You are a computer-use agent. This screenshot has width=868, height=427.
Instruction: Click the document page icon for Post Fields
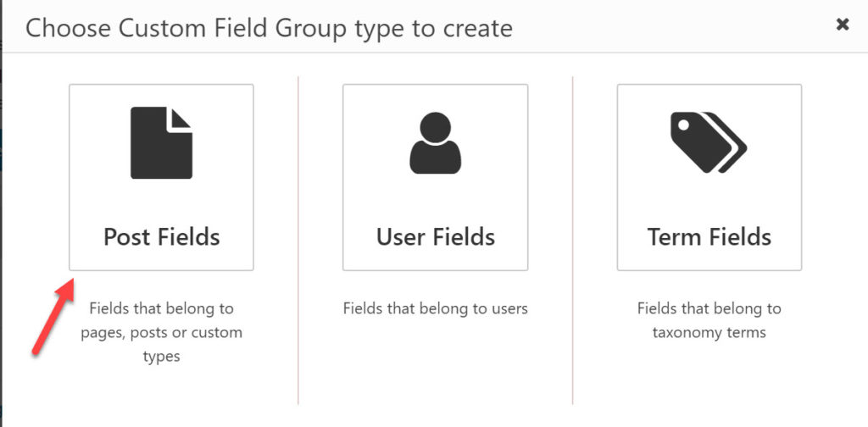pos(161,142)
